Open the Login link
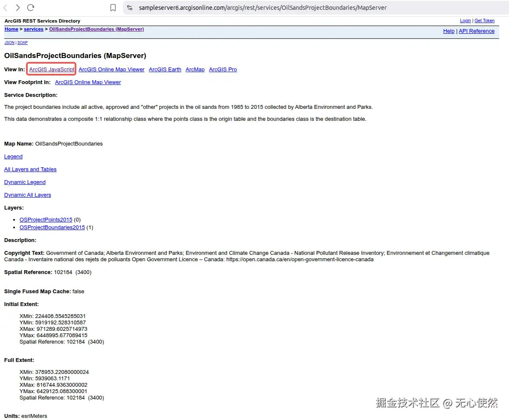Screen dimensions: 509x420 (x=465, y=21)
